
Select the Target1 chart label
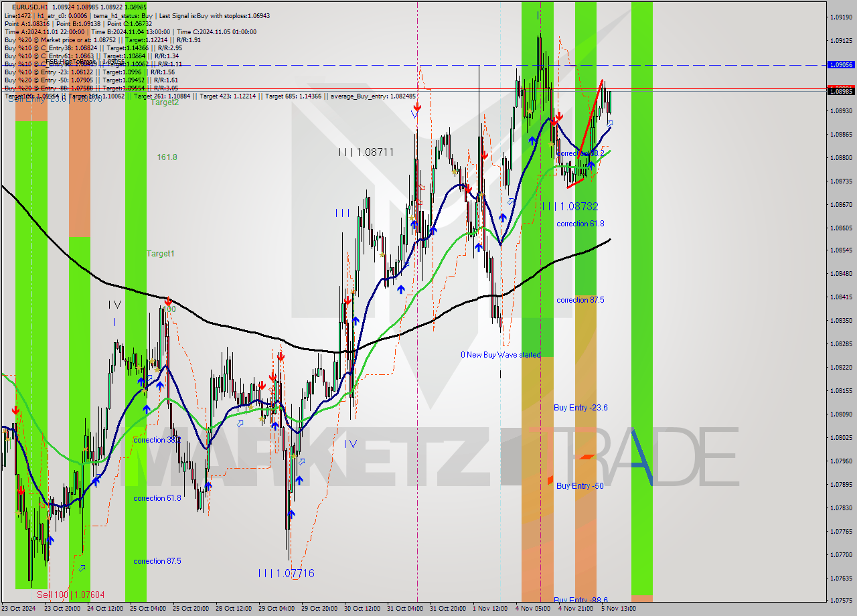tap(161, 254)
